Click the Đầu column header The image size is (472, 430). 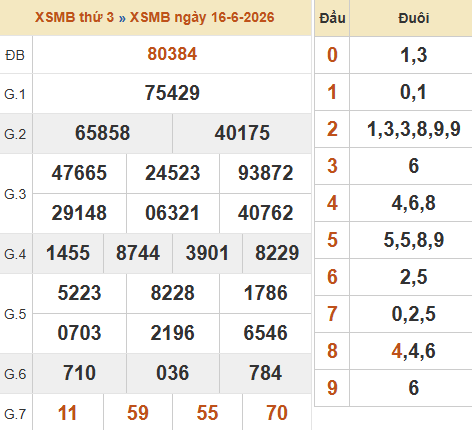[332, 18]
